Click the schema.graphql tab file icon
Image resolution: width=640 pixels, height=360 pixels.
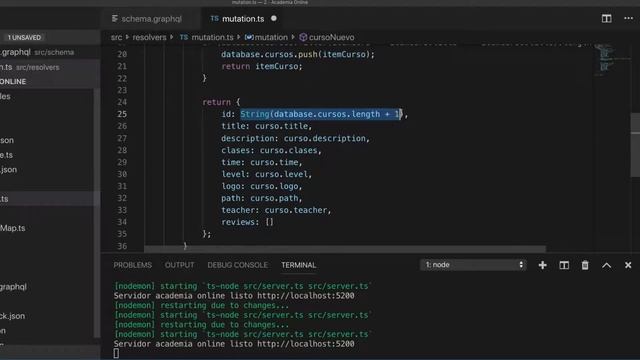(x=115, y=19)
